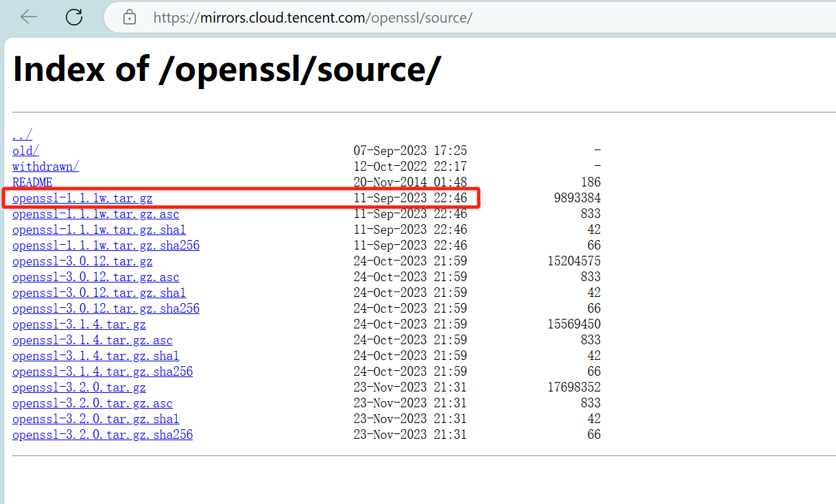Click the date 07-Sep-2023 17:25

point(410,151)
